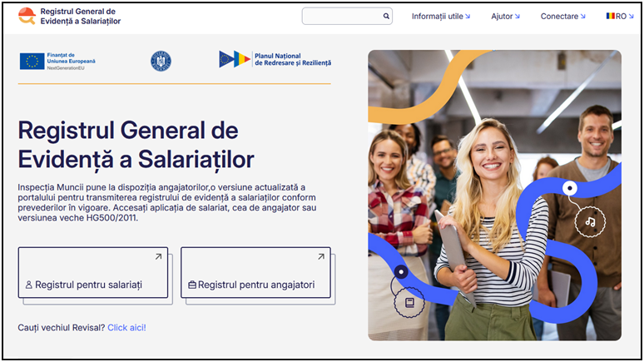Follow the Click aici! link
Screen dimensions: 644x362
pos(126,328)
